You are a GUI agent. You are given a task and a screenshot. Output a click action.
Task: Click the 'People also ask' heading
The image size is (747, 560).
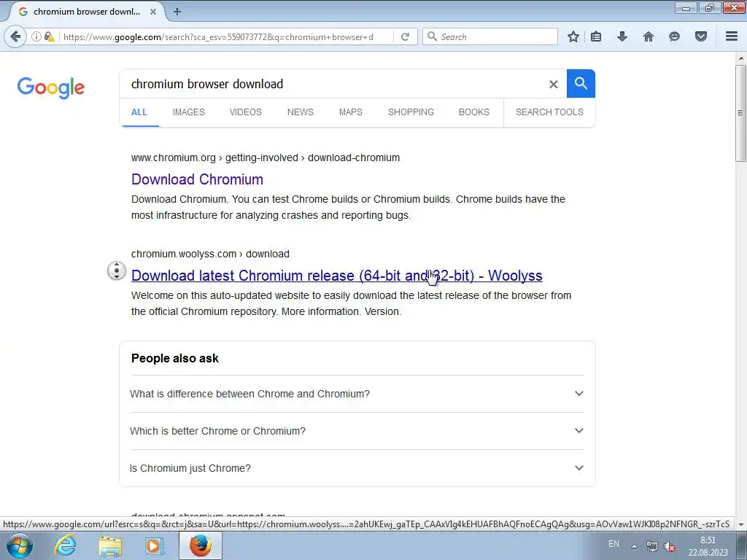175,359
